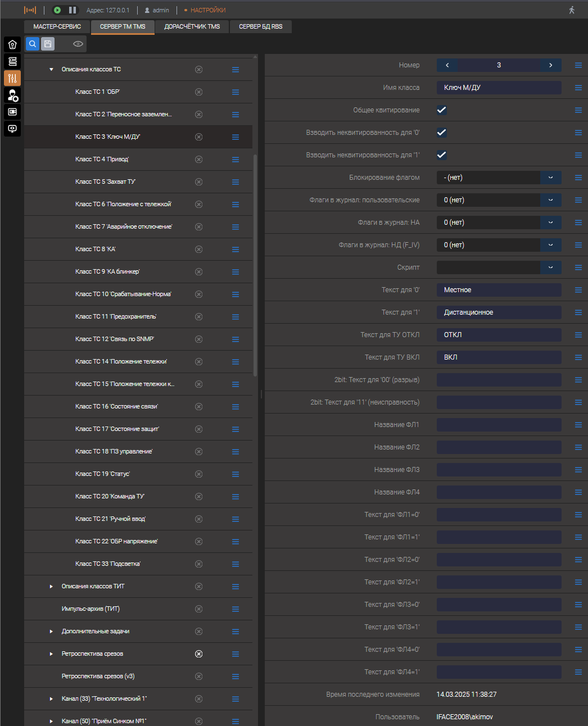This screenshot has width=588, height=726.
Task: Toggle the eye visibility icon in toolbar
Action: [x=78, y=44]
